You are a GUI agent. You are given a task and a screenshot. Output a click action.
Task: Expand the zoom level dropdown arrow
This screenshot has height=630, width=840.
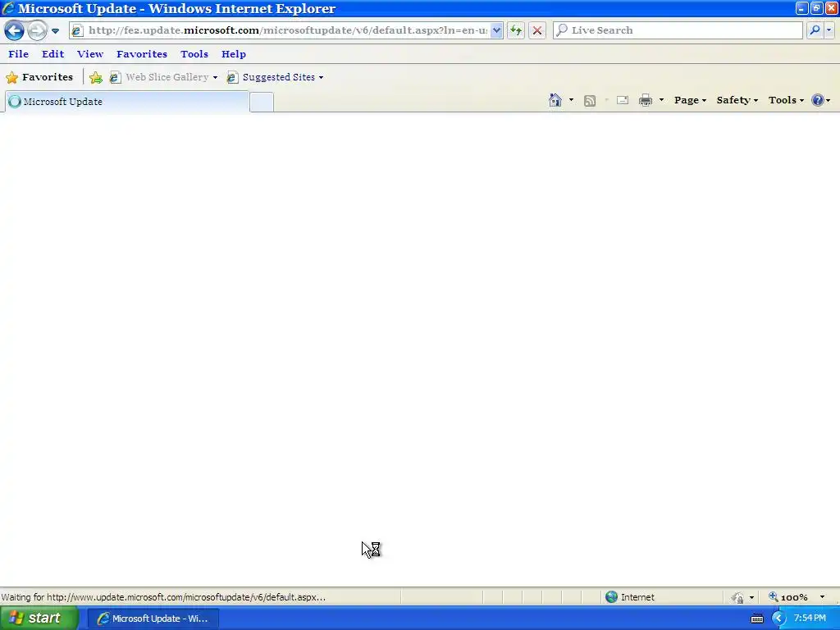(x=822, y=597)
